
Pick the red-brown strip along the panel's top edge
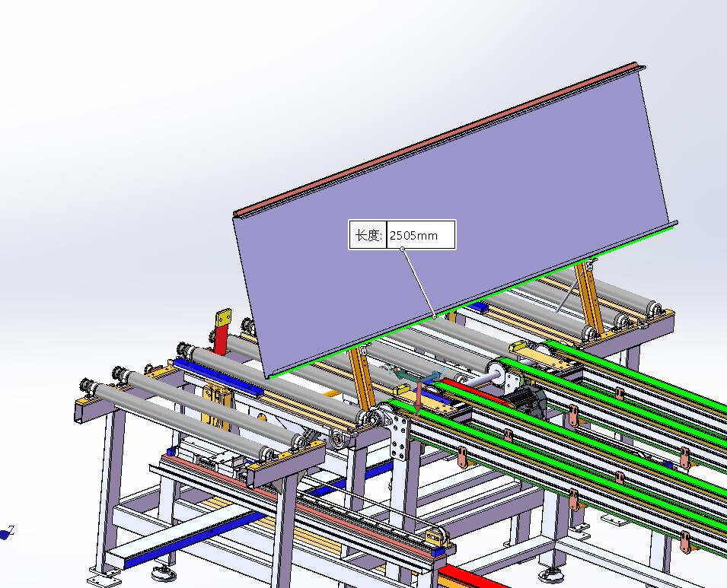pyautogui.click(x=436, y=138)
